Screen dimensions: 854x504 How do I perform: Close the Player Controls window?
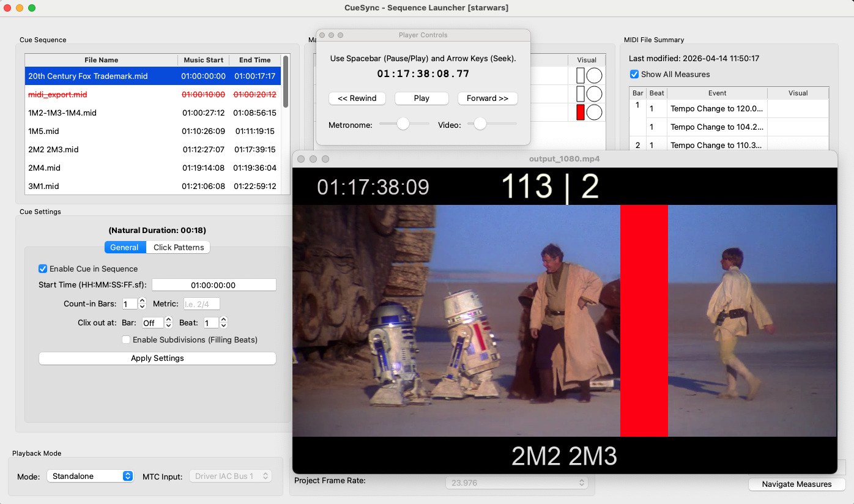(322, 35)
